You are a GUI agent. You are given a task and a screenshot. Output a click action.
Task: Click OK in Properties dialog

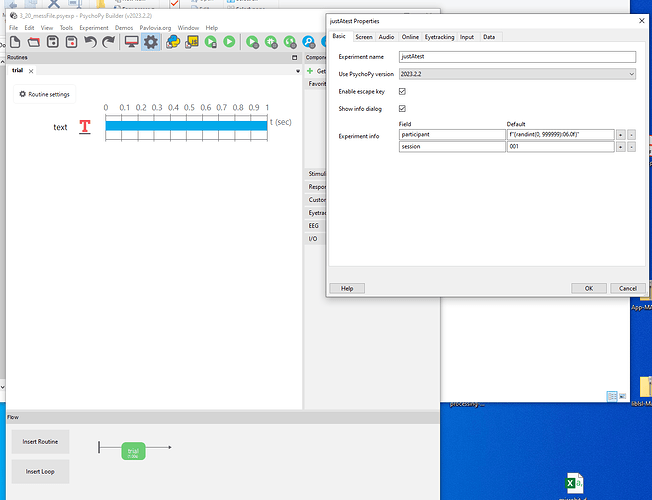pos(589,288)
